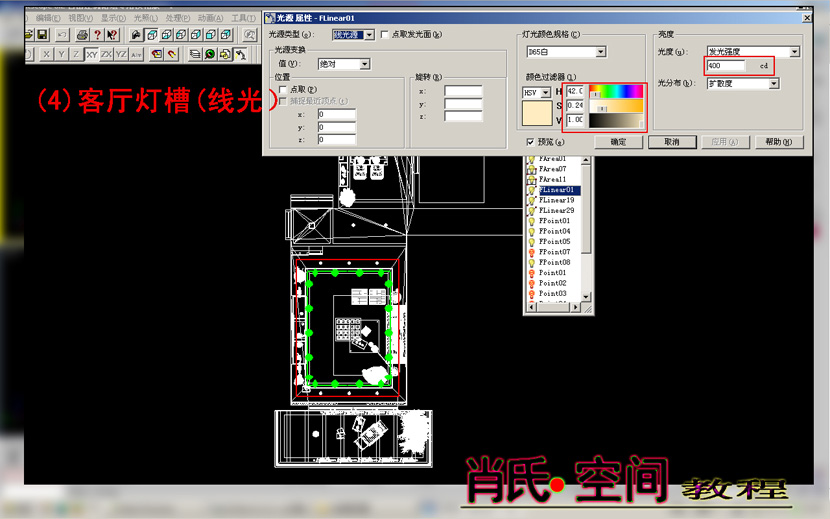Image resolution: width=830 pixels, height=519 pixels.
Task: Click the area light icon beside FArea07
Action: [531, 169]
